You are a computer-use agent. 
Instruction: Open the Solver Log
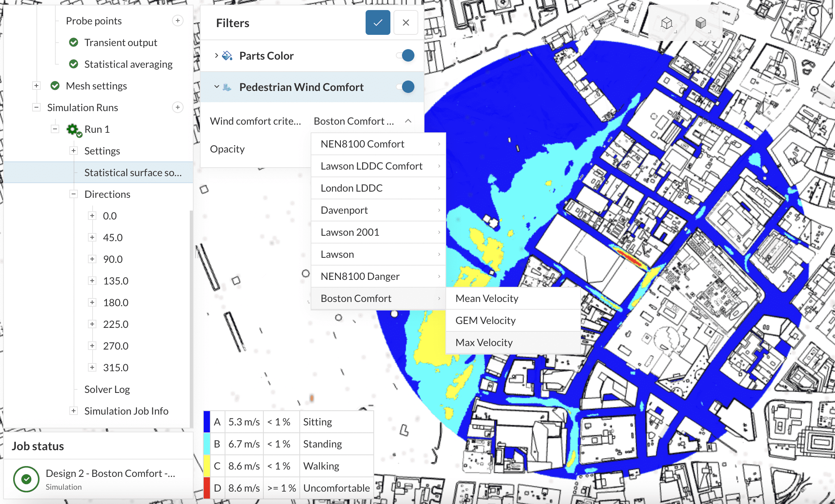107,389
